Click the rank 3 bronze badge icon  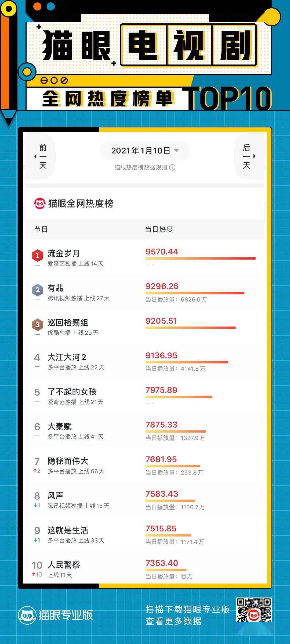point(38,325)
